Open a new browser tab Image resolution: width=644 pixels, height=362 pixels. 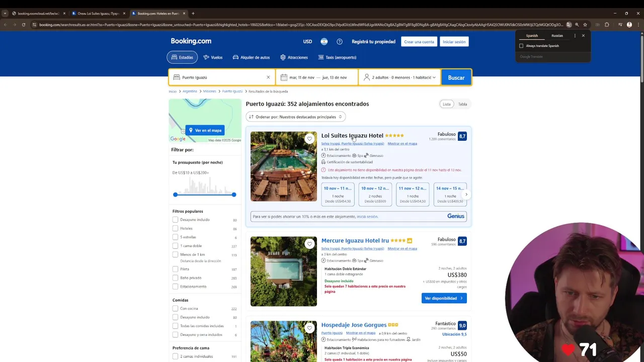[x=193, y=14]
